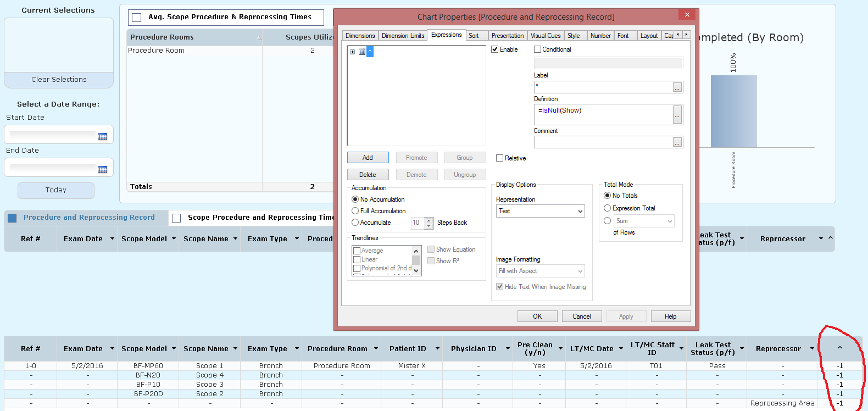This screenshot has height=411, width=868.
Task: Click the Cancel button
Action: pos(582,316)
